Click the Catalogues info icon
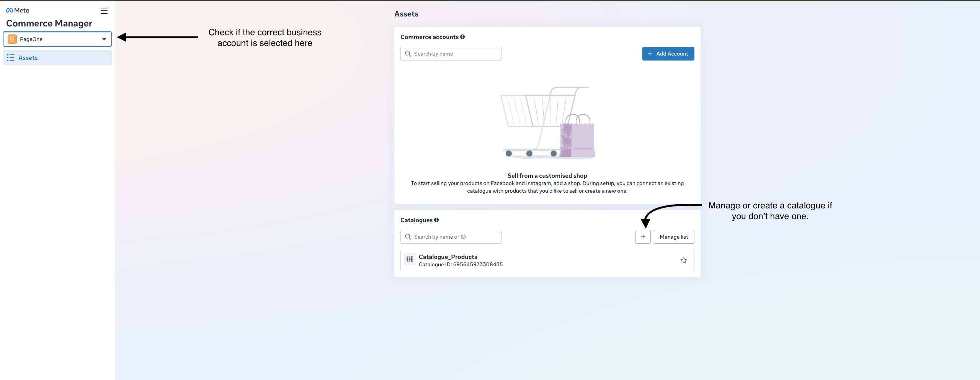This screenshot has height=380, width=980. pos(436,220)
